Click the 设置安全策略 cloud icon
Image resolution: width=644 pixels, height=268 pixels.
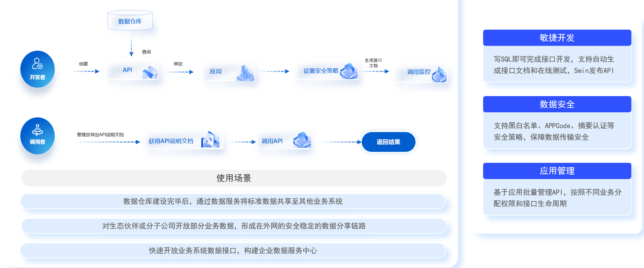tap(349, 71)
